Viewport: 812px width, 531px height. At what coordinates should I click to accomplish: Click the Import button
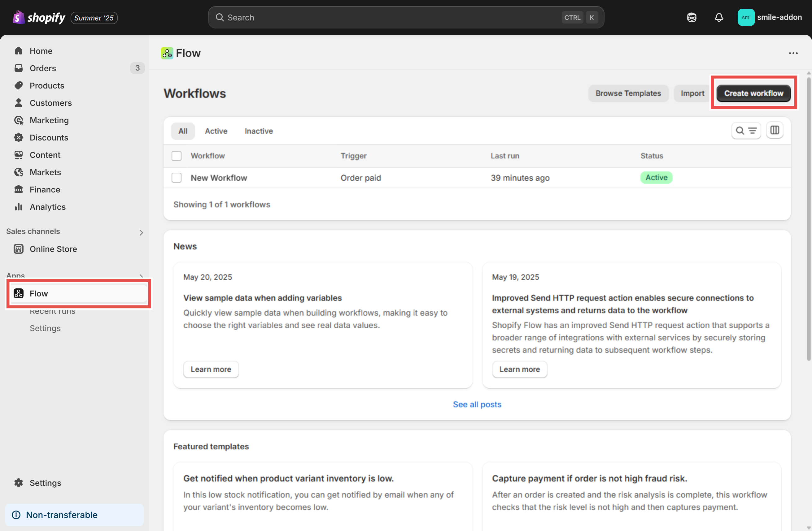click(692, 93)
